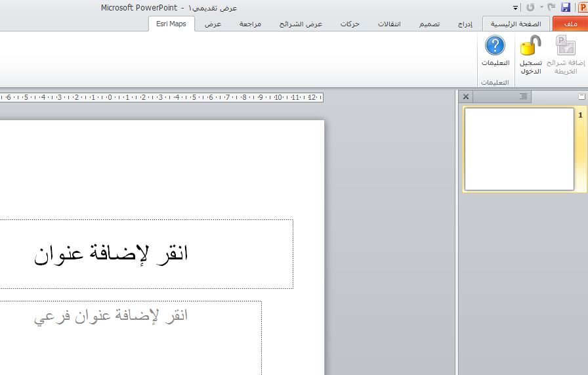Click the subtitle placeholder 'انقر لإضافة عنوان فرعي'

coord(131,338)
